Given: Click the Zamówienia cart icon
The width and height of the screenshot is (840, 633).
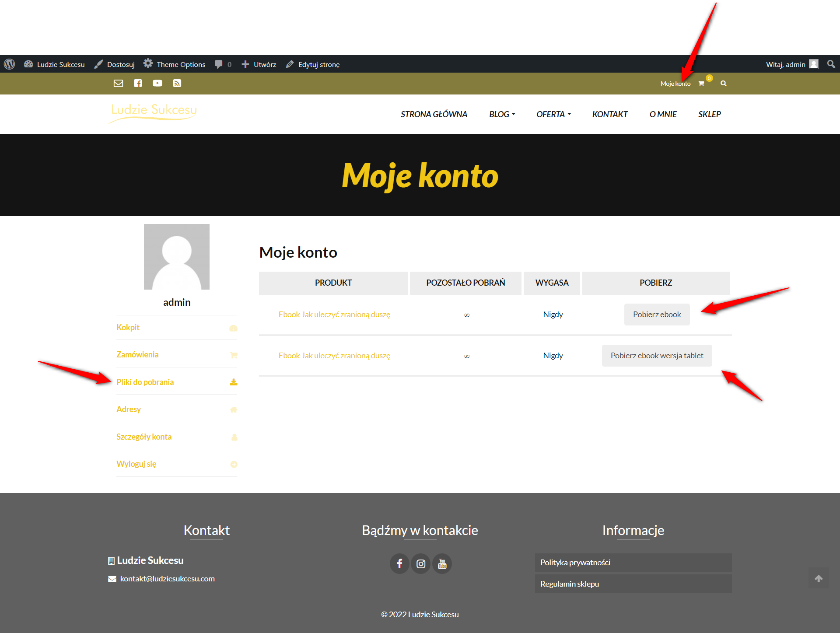Looking at the screenshot, I should tap(234, 355).
